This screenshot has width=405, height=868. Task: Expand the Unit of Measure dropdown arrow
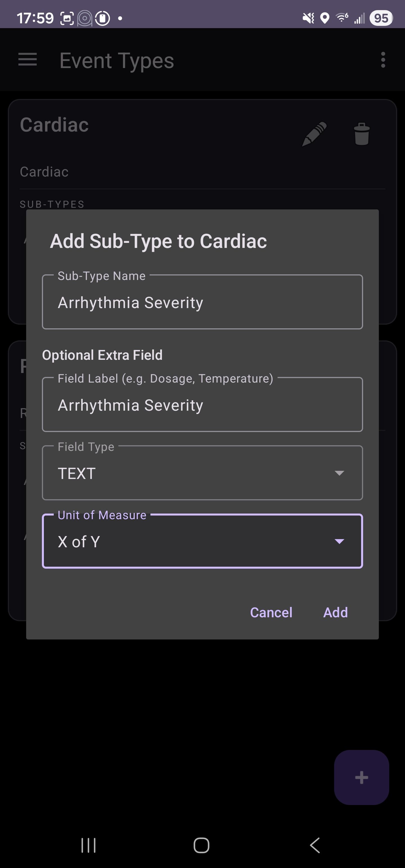[339, 541]
